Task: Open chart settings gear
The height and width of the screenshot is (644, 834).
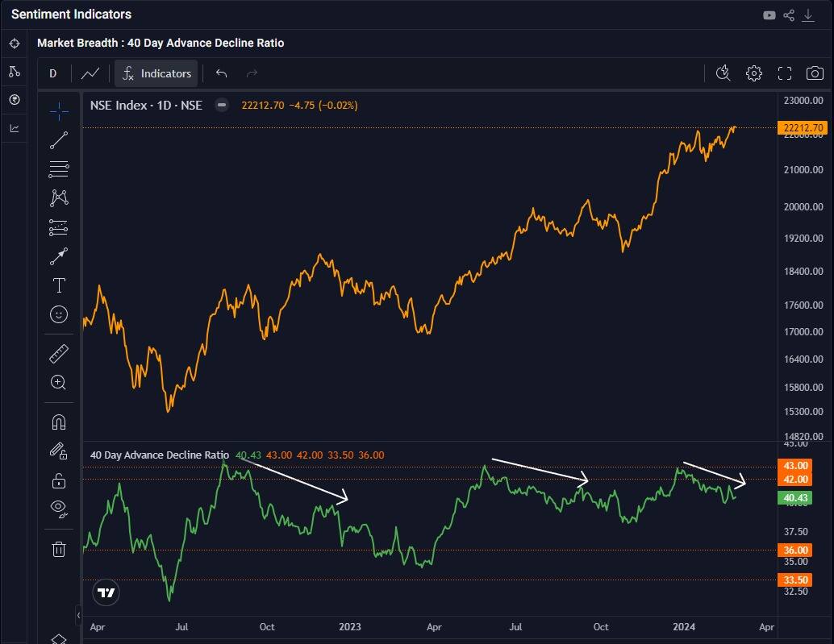Action: coord(753,73)
